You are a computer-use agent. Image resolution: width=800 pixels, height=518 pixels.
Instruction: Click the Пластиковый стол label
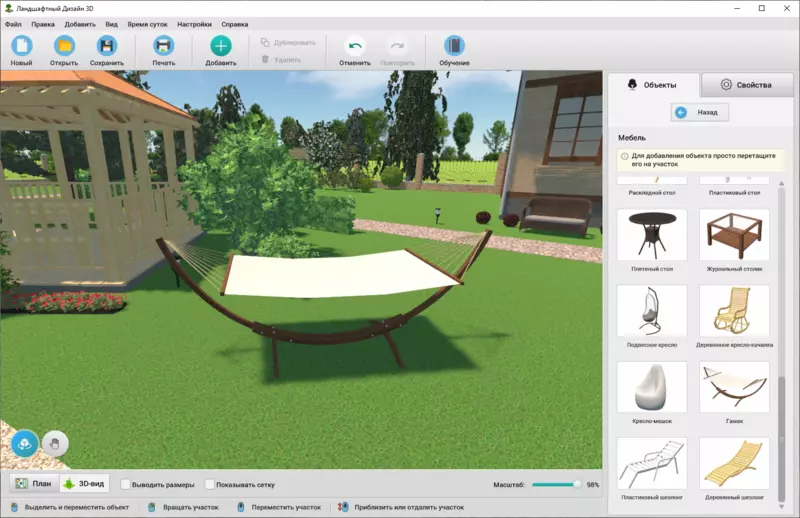click(734, 193)
